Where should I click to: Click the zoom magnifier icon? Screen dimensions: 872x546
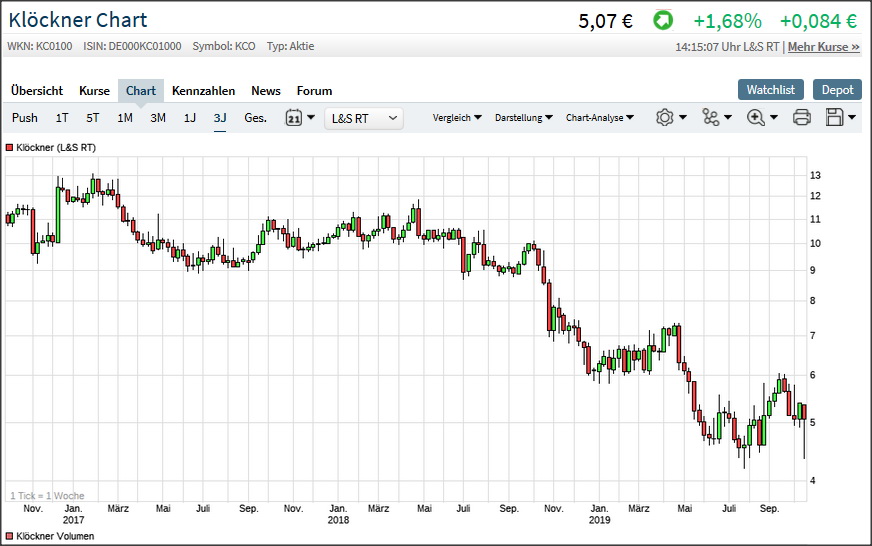pos(756,117)
